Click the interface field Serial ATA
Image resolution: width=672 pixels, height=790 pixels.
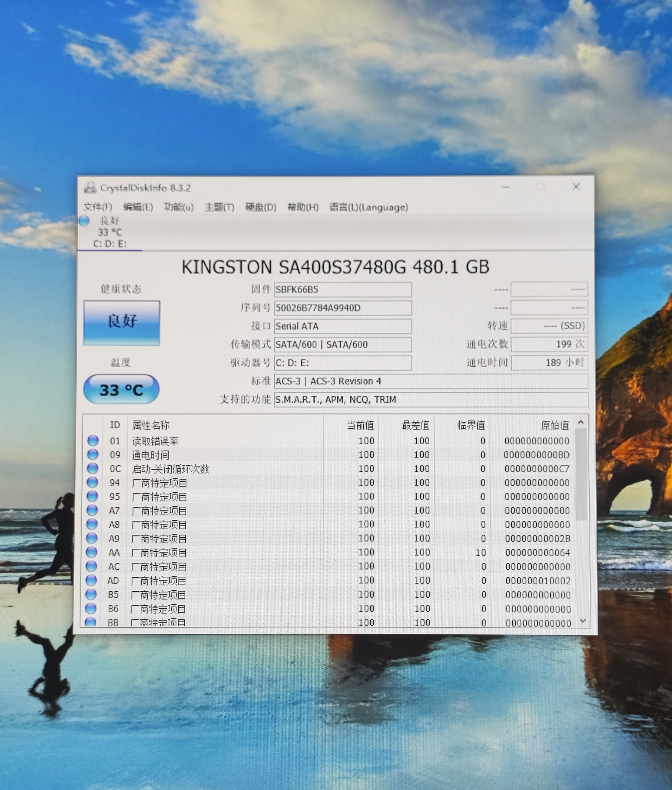coord(343,326)
